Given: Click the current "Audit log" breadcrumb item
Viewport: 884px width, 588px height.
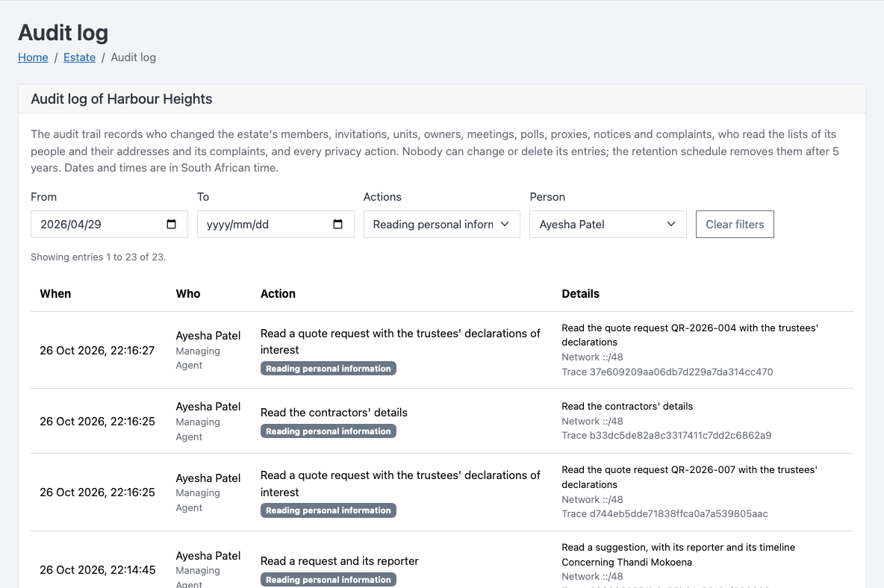Looking at the screenshot, I should pyautogui.click(x=133, y=57).
